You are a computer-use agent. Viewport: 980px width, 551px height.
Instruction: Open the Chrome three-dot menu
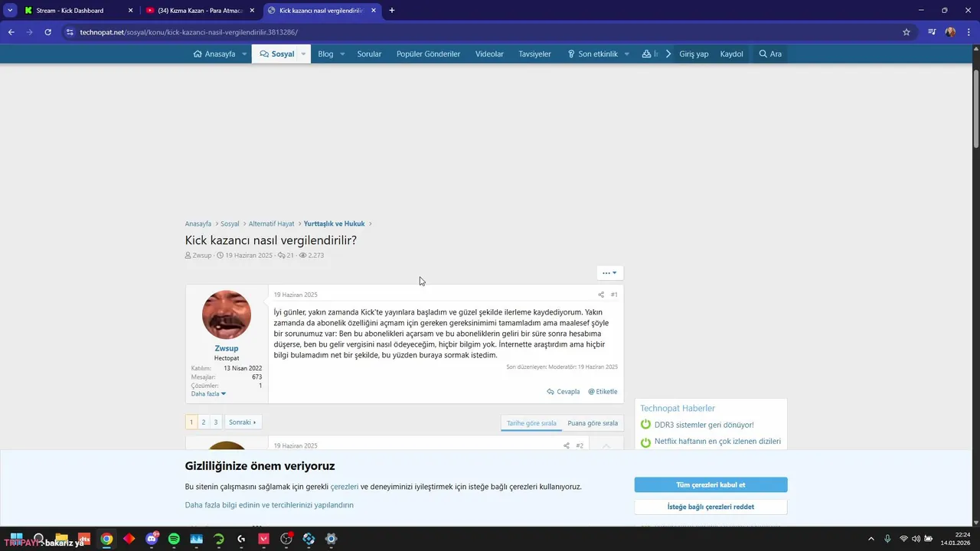coord(969,32)
